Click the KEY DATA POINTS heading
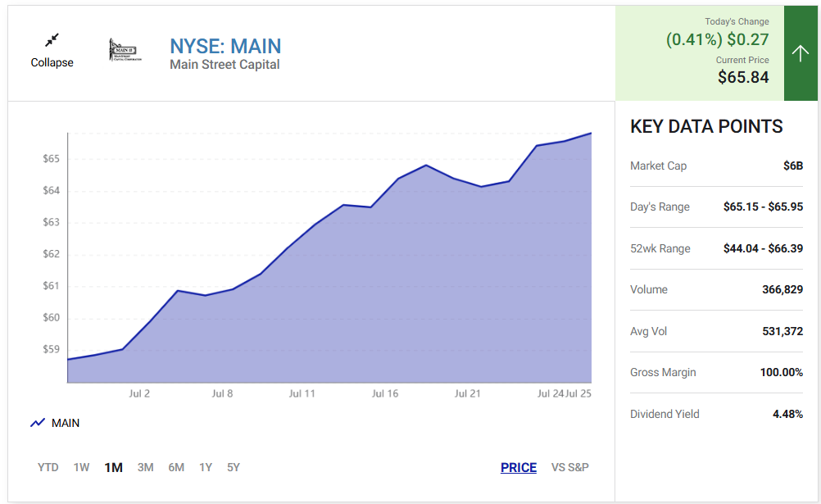Image resolution: width=821 pixels, height=504 pixels. point(706,126)
